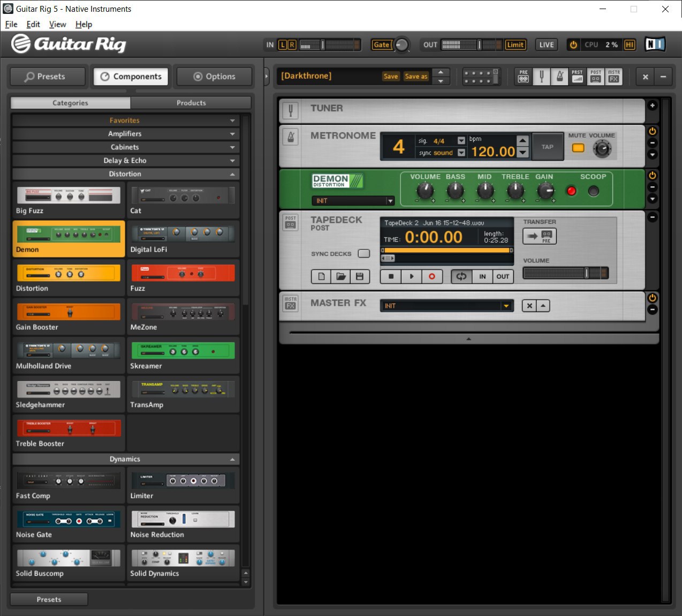Toggle Master FX power button
This screenshot has height=616, width=682.
click(653, 298)
